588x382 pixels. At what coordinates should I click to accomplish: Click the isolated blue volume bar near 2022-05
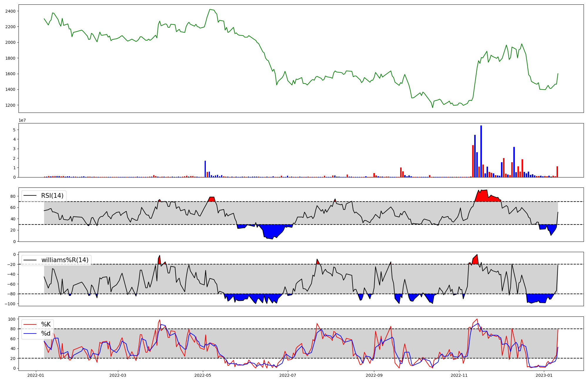click(x=205, y=169)
